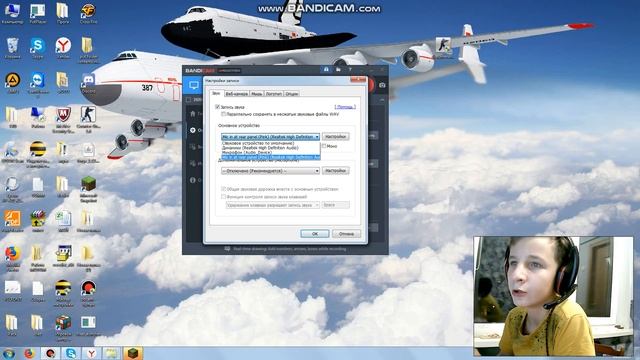Click the Bandicam camera screenshot icon
Image resolution: width=640 pixels, height=360 pixels.
(382, 85)
